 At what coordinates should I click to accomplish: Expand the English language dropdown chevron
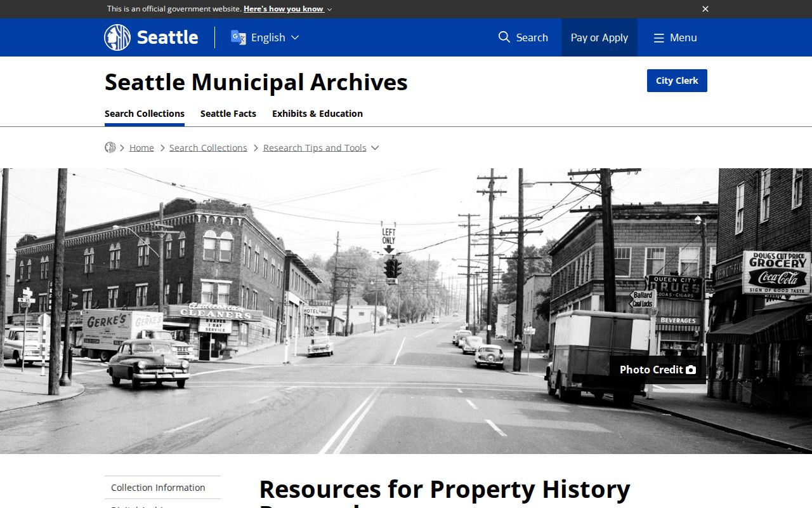[x=295, y=37]
